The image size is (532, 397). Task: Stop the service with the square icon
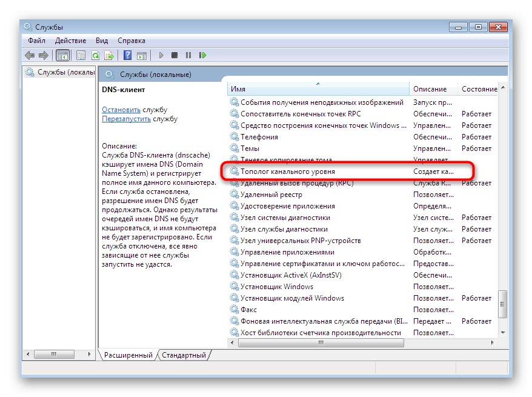(175, 55)
